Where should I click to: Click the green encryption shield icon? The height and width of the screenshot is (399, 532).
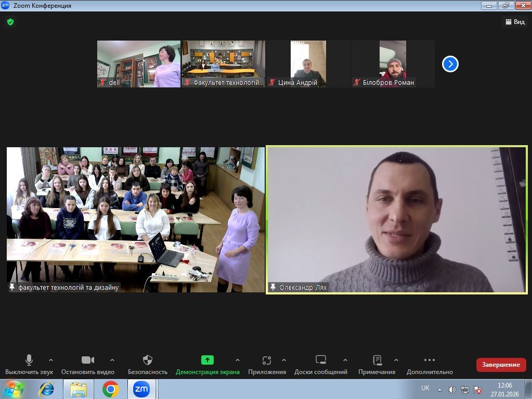[x=10, y=22]
